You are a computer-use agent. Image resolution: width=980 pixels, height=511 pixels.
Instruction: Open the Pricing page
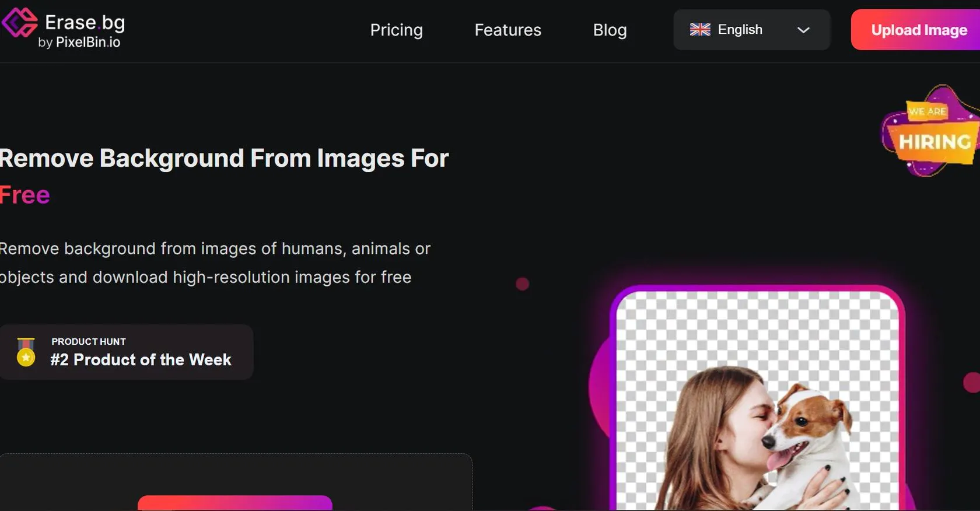(x=396, y=30)
